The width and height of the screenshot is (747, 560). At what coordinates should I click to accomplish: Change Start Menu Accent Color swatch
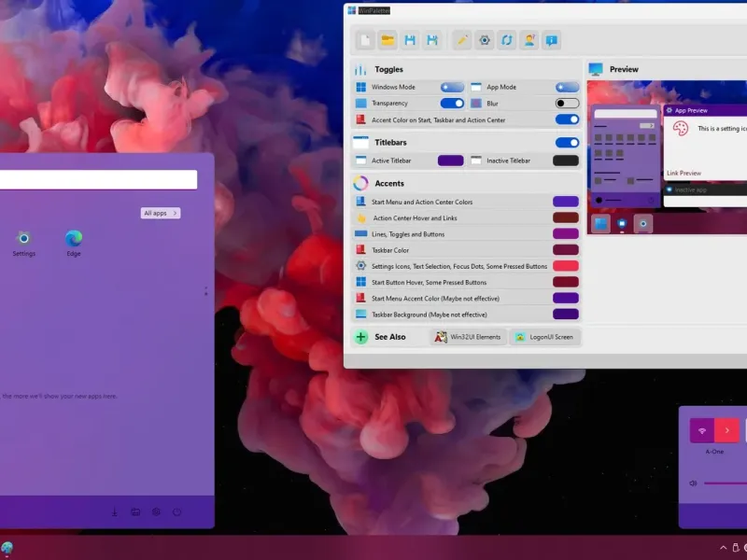(x=566, y=298)
